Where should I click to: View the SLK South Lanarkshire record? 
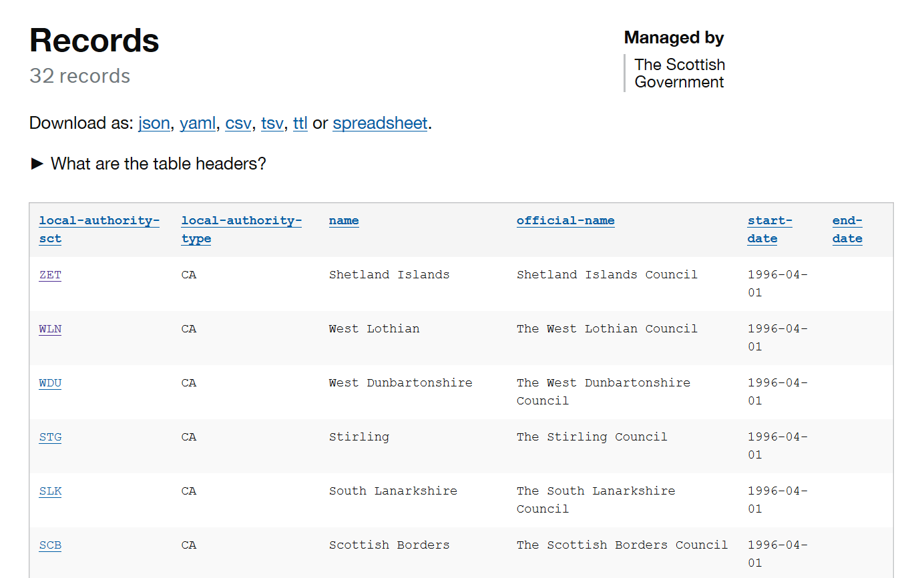pyautogui.click(x=50, y=491)
